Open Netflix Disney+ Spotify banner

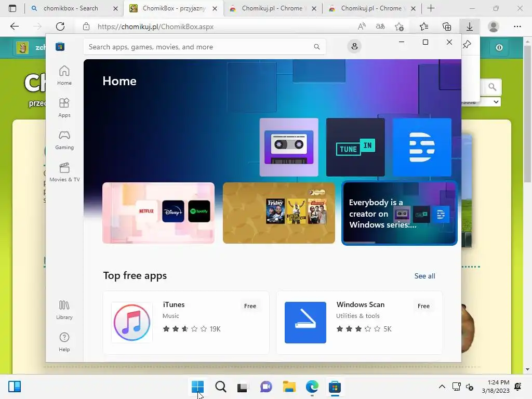158,213
